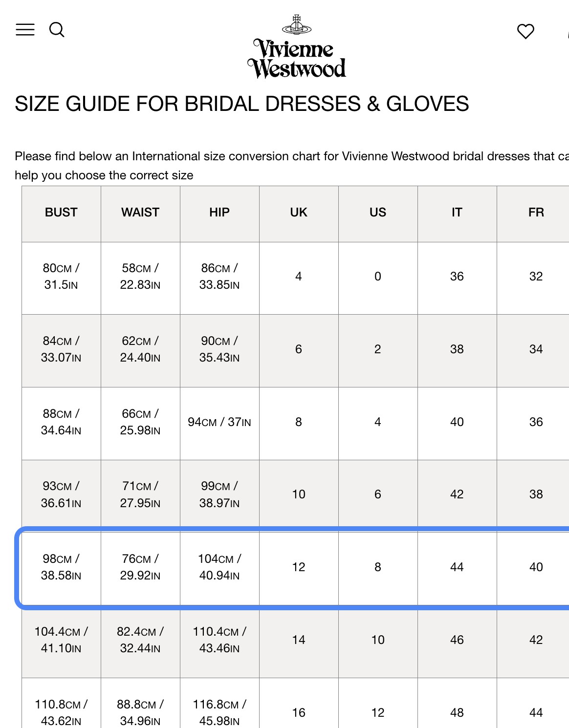Select the US column header
This screenshot has width=569, height=728.
point(378,213)
